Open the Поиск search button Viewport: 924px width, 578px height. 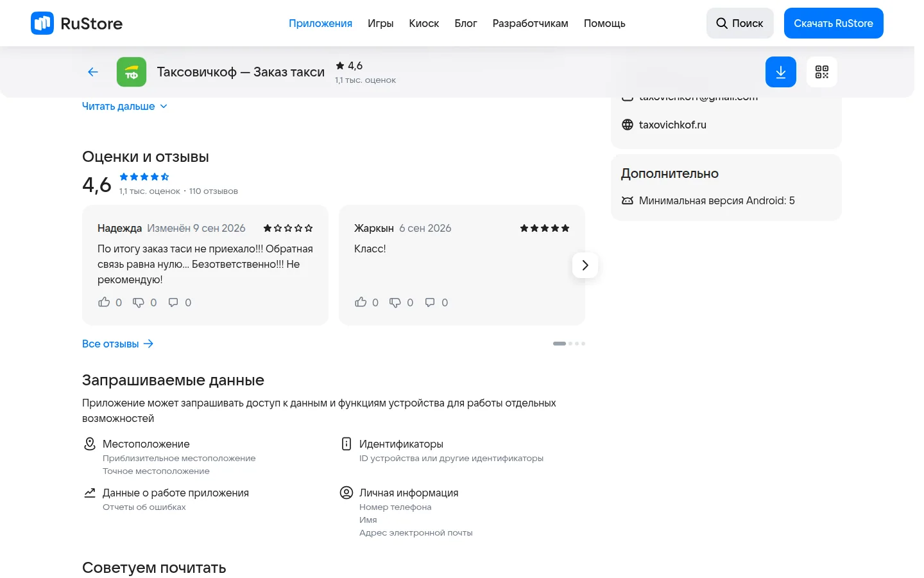(740, 23)
